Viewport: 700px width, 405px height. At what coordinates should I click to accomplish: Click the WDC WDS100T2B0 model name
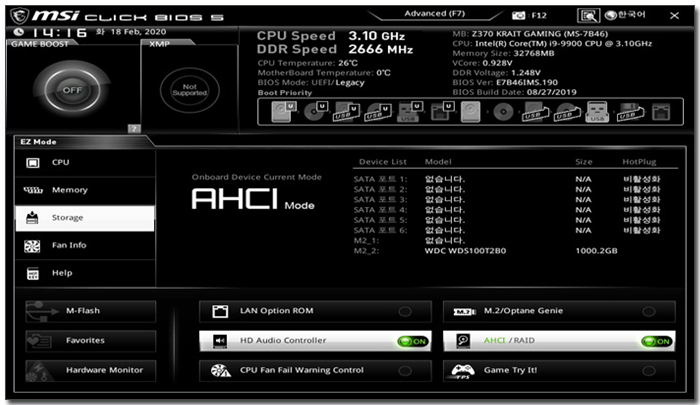pos(465,251)
